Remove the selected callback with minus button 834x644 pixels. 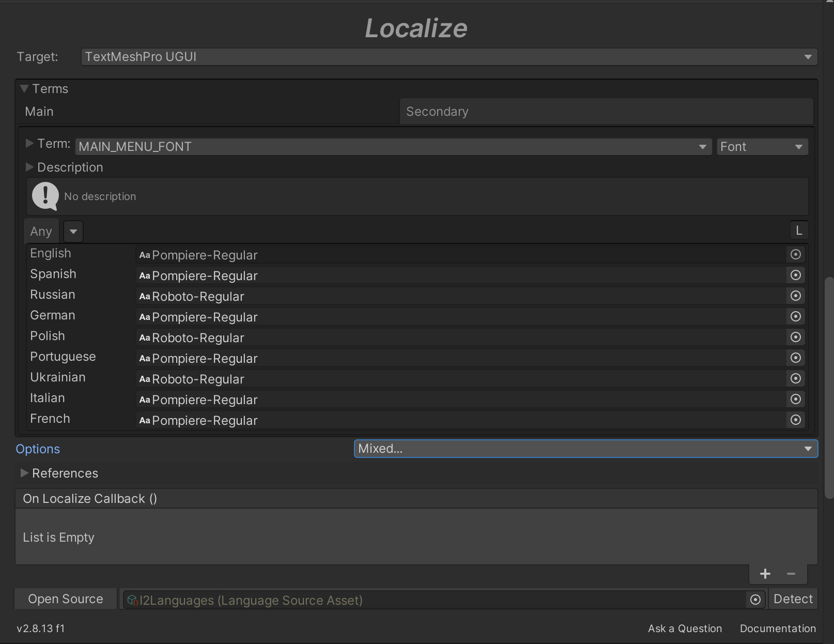tap(791, 574)
